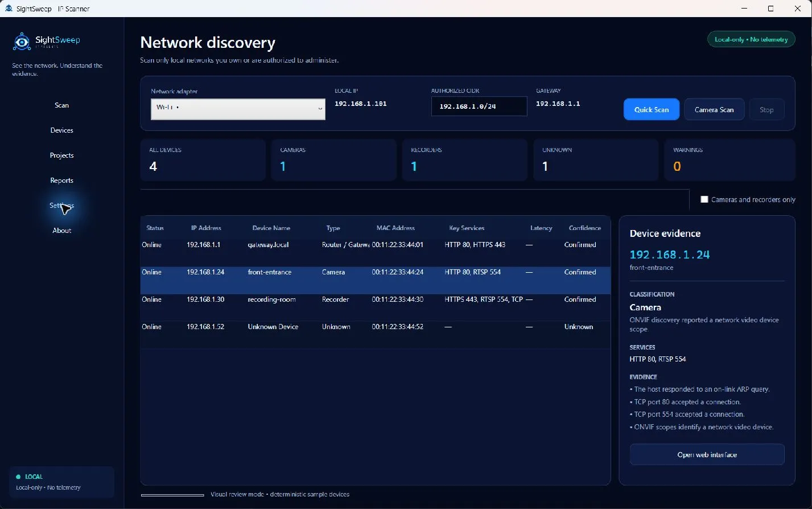
Task: Click IP address 192.168.1.52 cell
Action: click(x=205, y=327)
